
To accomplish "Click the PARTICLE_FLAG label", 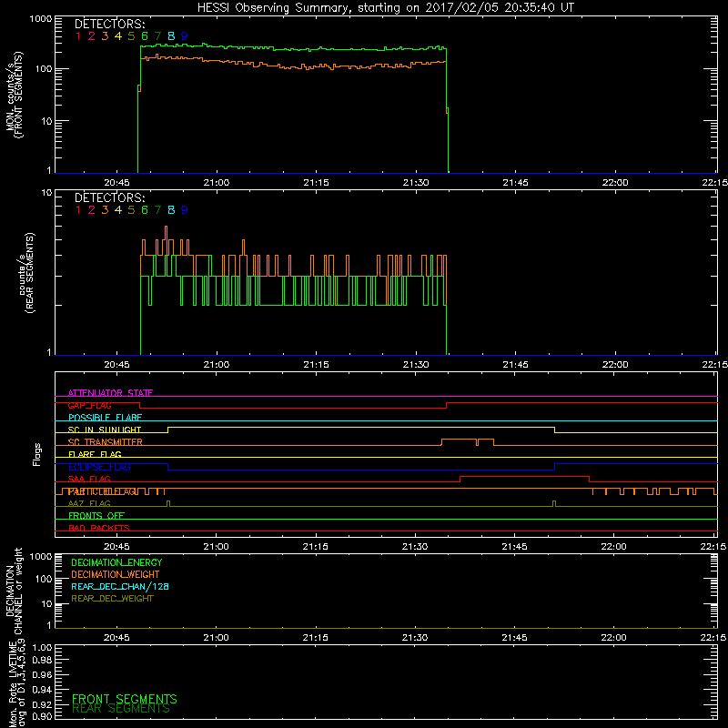I will click(103, 491).
